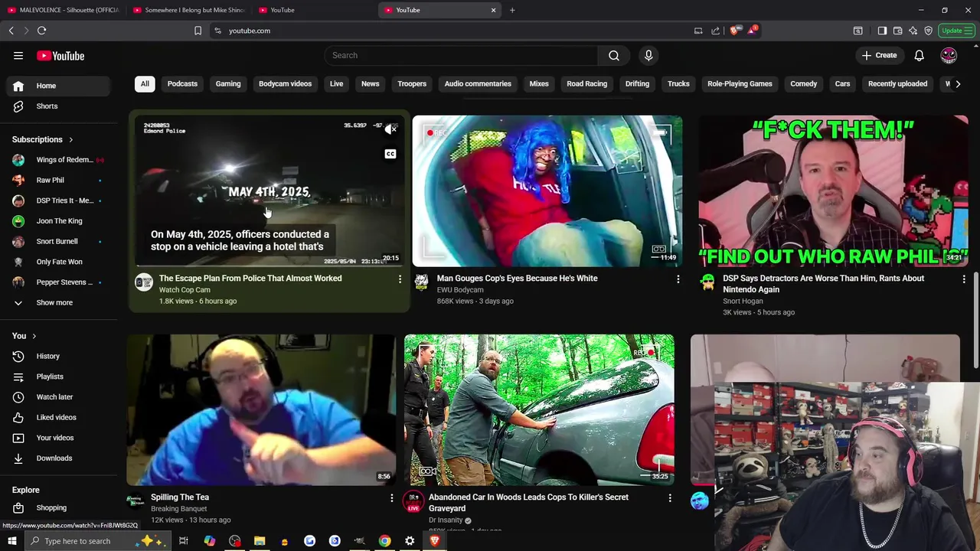Bookmark this page with the bookmark icon
This screenshot has height=551, width=980.
(198, 31)
